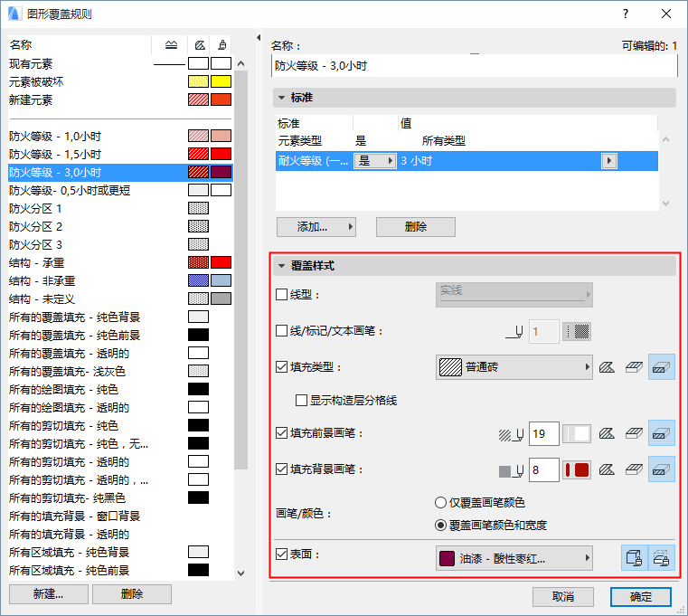The width and height of the screenshot is (688, 616).
Task: Toggle drafting fills icon in 填充前景画笔 row
Action: (x=607, y=434)
